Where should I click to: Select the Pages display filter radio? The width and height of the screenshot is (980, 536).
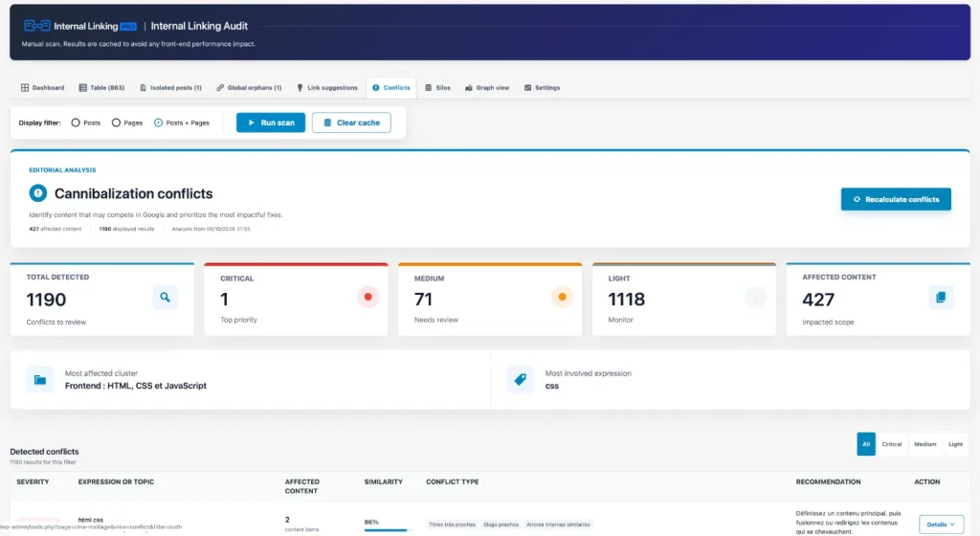tap(116, 123)
